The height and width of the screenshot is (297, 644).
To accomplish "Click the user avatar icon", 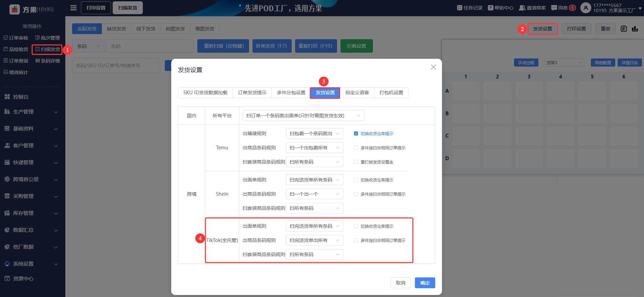I will tap(585, 8).
